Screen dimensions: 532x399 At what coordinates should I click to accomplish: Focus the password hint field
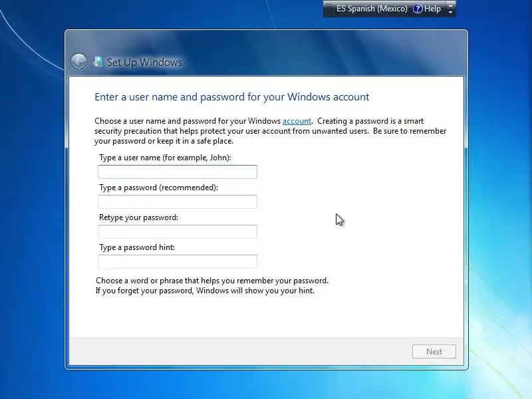pos(178,261)
